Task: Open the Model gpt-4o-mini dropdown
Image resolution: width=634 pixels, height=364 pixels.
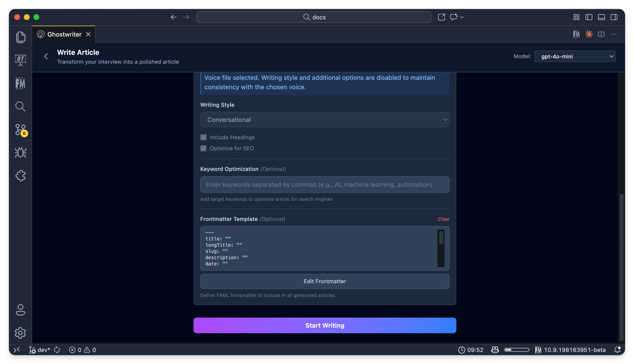Action: click(x=575, y=56)
